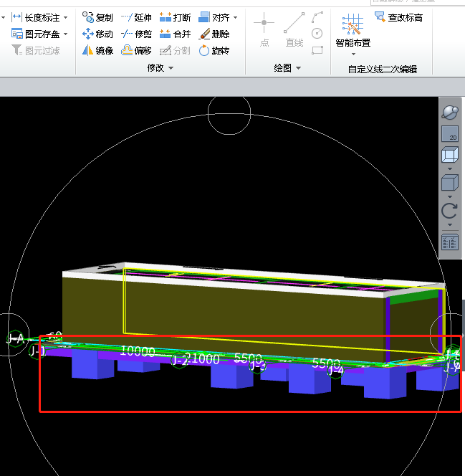Select the solid cube display icon

coord(450,183)
